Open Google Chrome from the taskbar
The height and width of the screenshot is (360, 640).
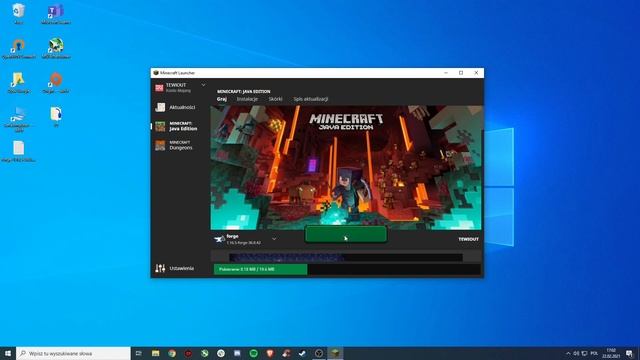172,353
